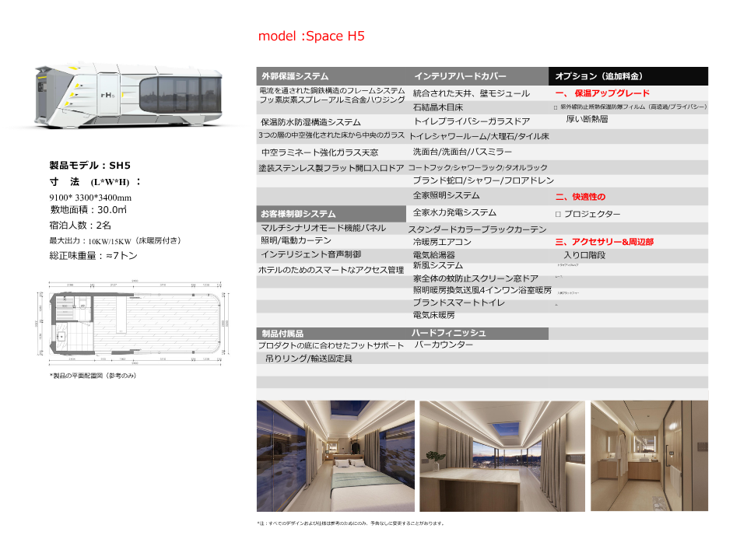Click the 製品の平面配置図（参考のみ）caption
This screenshot has width=747, height=560.
pos(93,376)
